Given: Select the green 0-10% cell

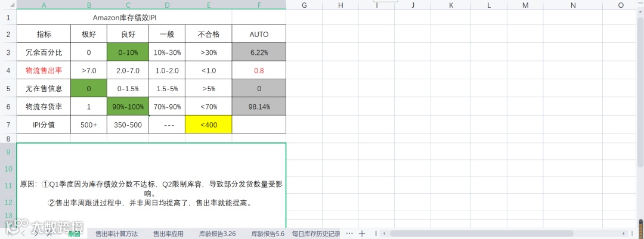Looking at the screenshot, I should click(128, 52).
